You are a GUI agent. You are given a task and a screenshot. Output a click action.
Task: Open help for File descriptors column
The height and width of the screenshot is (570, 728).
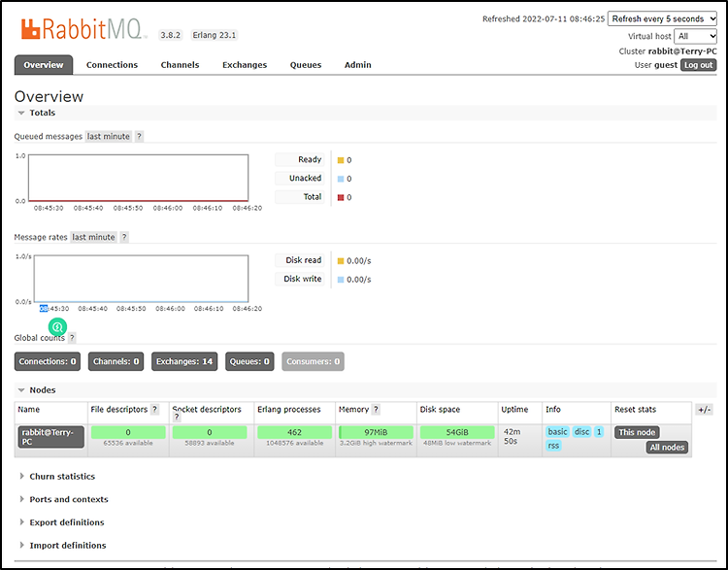(x=154, y=409)
